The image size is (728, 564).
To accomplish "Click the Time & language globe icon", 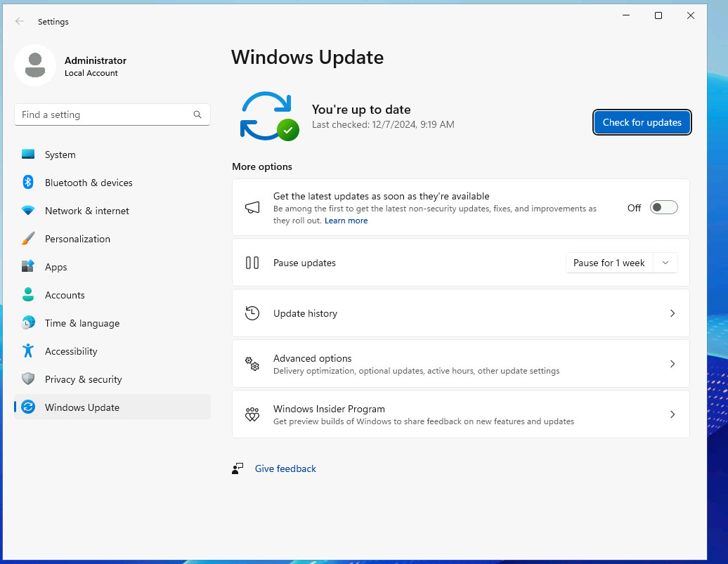I will [28, 323].
